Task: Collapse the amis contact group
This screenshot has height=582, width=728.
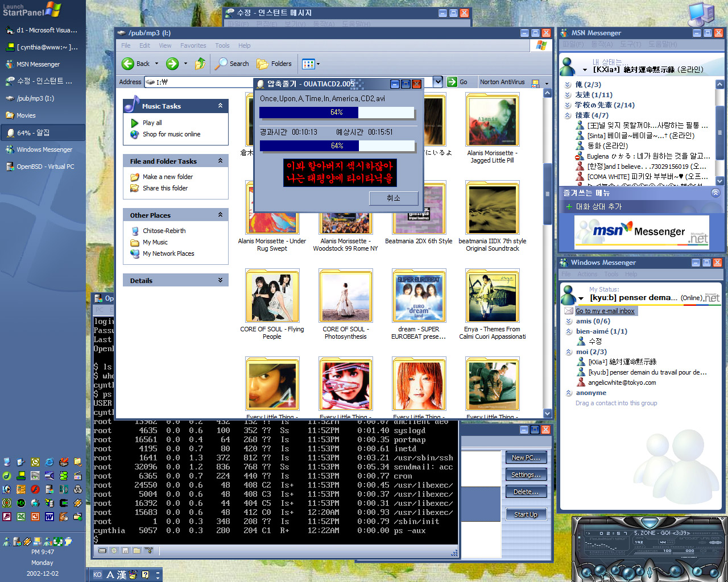Action: pos(569,321)
